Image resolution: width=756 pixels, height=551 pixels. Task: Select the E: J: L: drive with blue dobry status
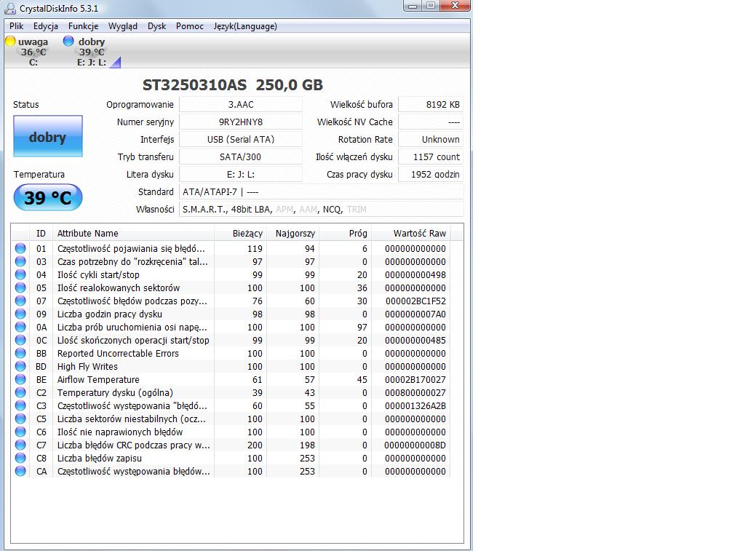(92, 52)
